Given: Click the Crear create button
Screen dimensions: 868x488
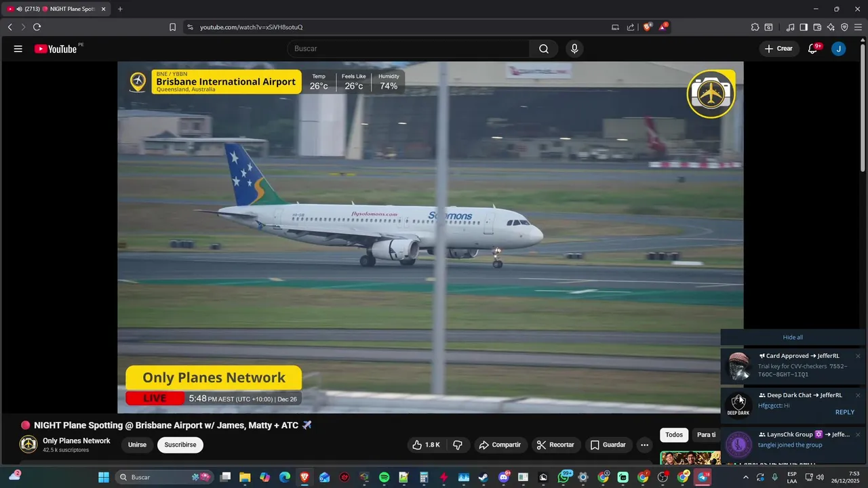Looking at the screenshot, I should coord(778,49).
